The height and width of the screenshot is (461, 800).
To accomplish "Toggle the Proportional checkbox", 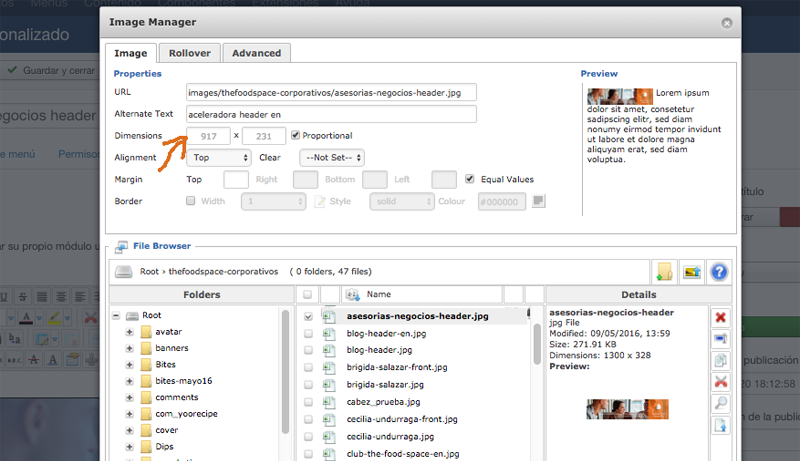I will pos(295,135).
